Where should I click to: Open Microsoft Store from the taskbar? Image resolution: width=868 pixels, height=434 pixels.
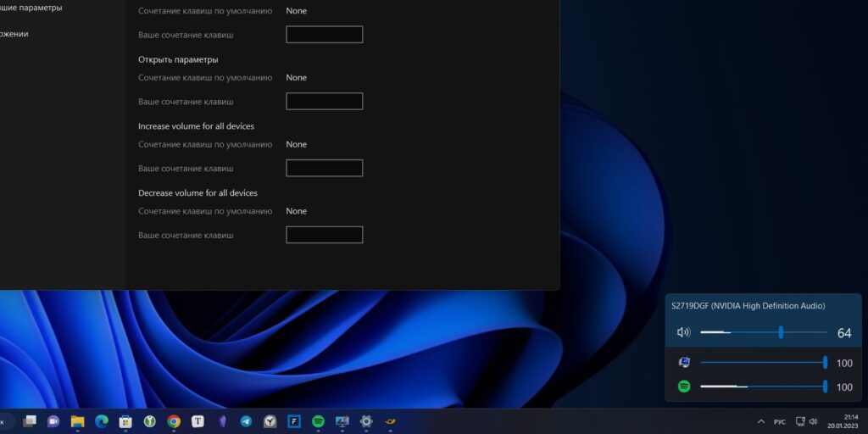pyautogui.click(x=125, y=421)
